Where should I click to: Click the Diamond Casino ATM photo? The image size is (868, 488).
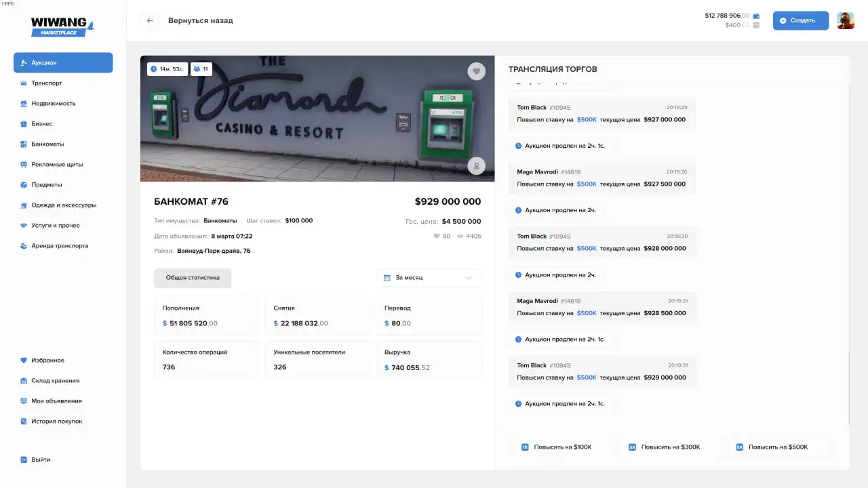(x=317, y=119)
